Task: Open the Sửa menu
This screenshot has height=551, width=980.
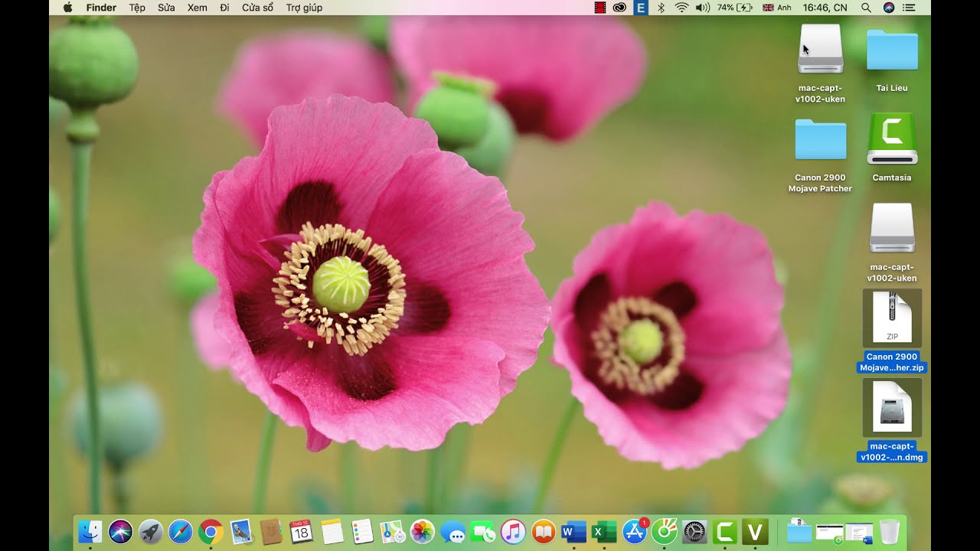Action: click(166, 8)
